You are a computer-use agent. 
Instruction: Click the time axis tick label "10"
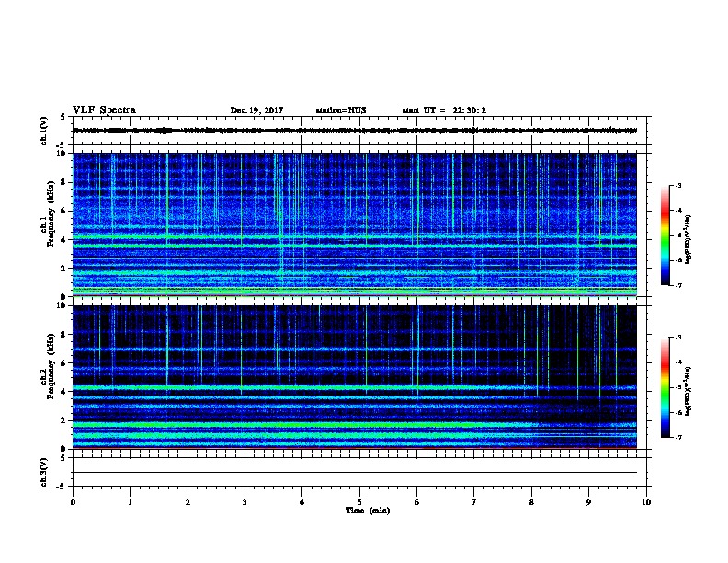(646, 502)
